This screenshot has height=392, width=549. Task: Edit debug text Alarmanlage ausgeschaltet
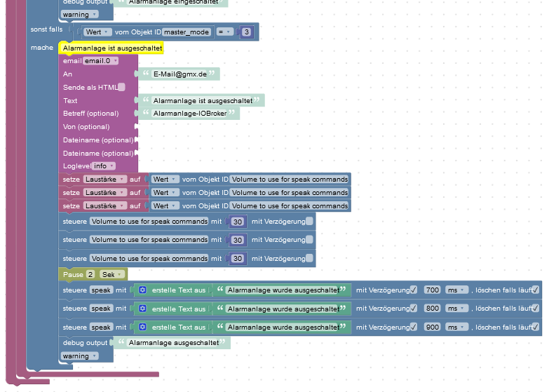[x=174, y=343]
